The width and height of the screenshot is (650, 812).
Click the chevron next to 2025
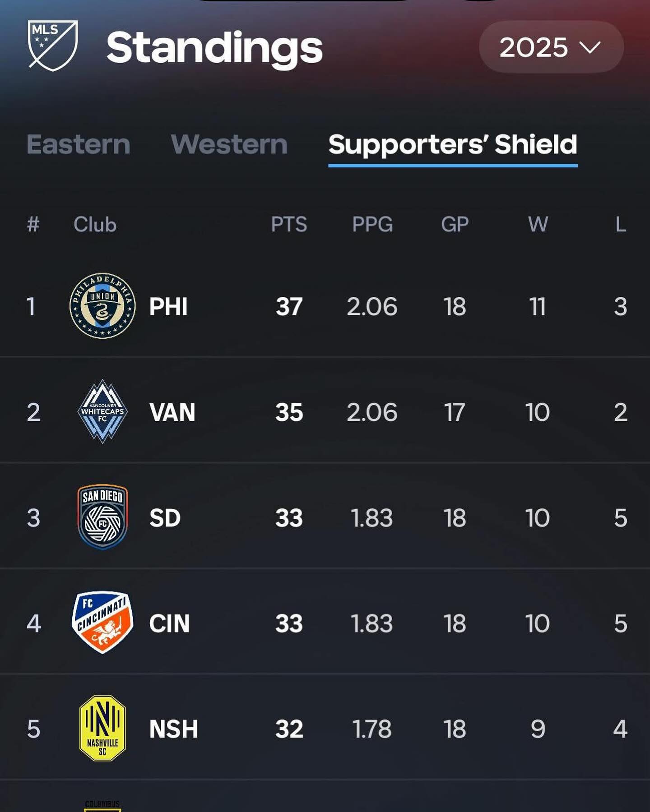click(590, 47)
